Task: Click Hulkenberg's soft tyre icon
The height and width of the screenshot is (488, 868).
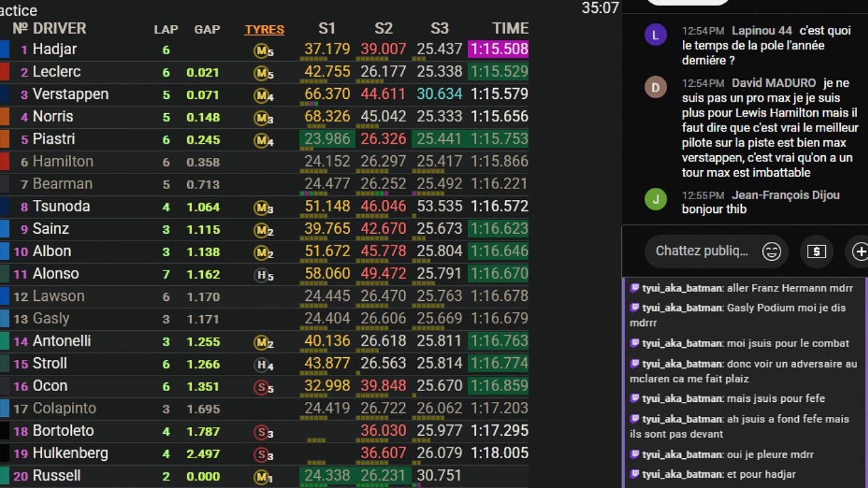Action: (263, 453)
